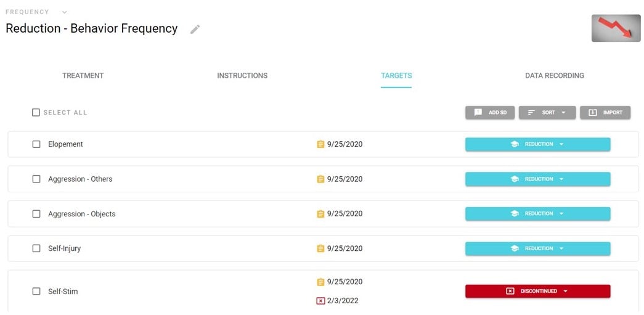Check the Select All checkbox
This screenshot has height=315, width=644.
(36, 113)
